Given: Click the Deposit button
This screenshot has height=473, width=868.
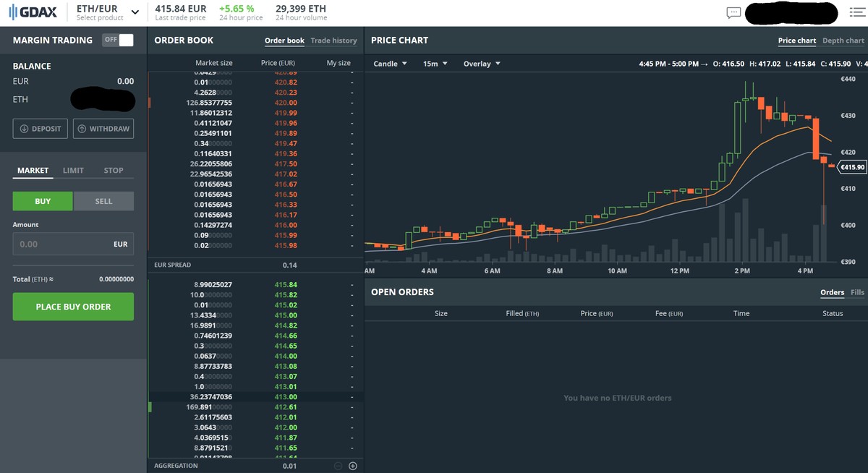Looking at the screenshot, I should coord(41,129).
